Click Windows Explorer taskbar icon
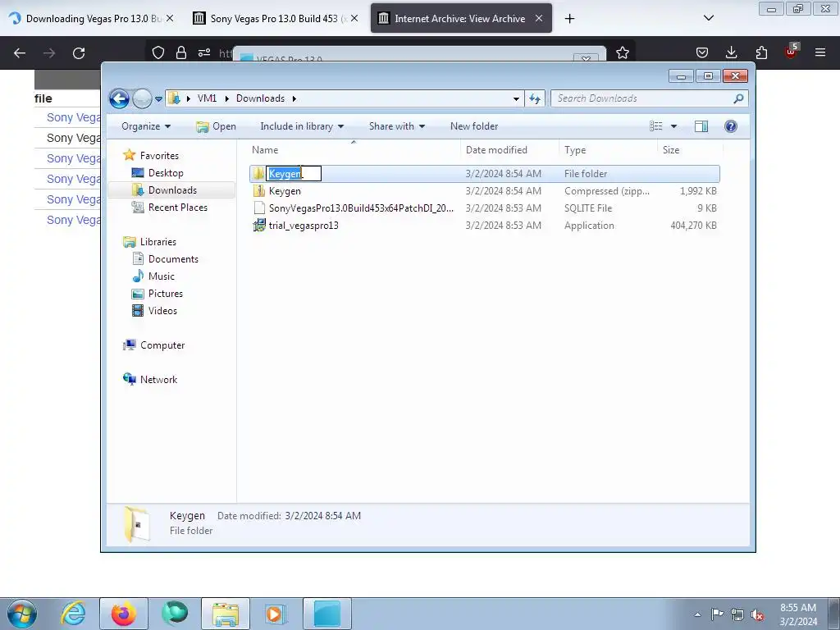This screenshot has width=840, height=630. pos(226,614)
